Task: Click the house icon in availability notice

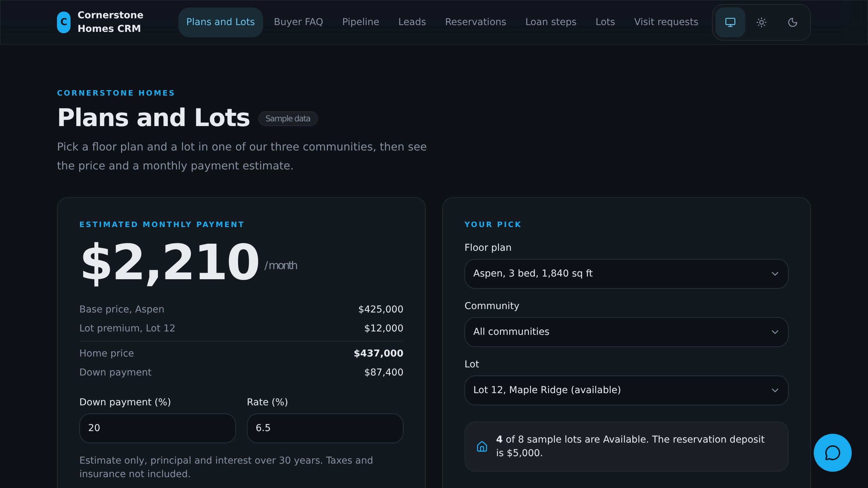Action: (x=482, y=446)
